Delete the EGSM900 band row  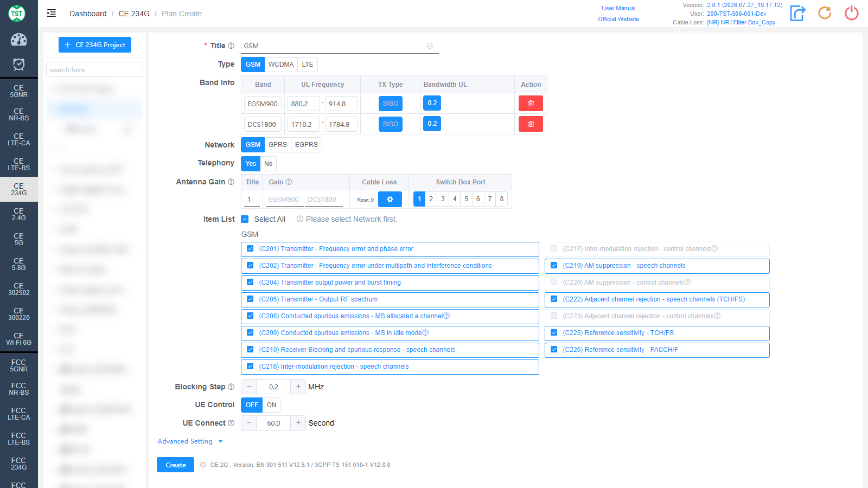[531, 104]
